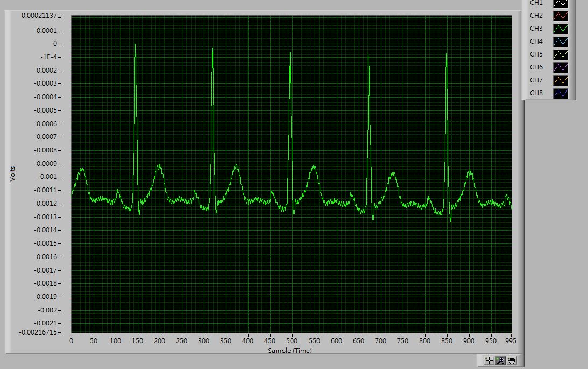Screen dimensions: 588x369
Task: Open the CH6 purple plot style swatch
Action: tap(561, 67)
